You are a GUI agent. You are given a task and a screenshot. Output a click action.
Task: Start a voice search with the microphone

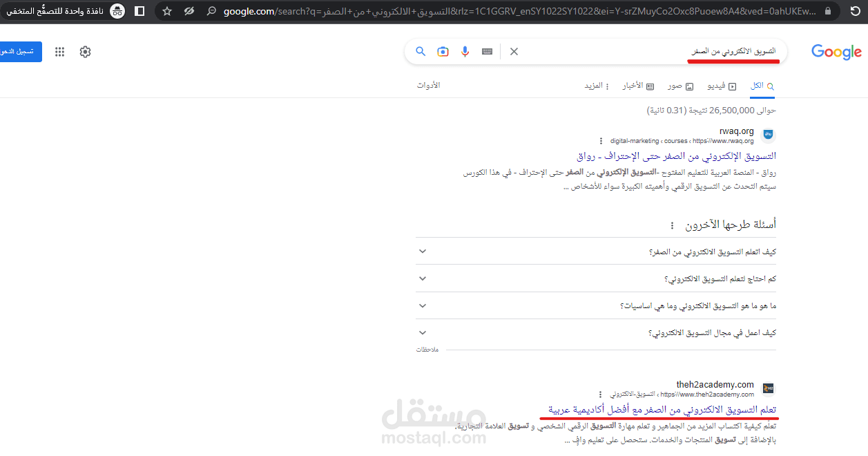(465, 51)
